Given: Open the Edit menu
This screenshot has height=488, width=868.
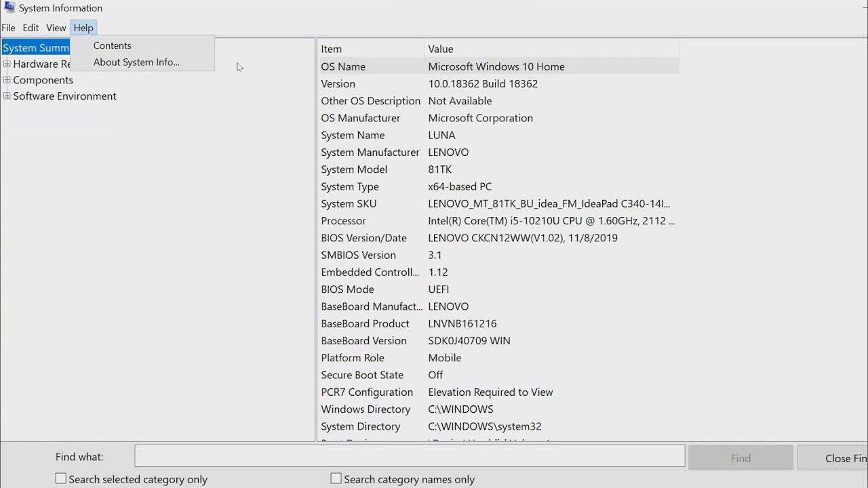Looking at the screenshot, I should point(31,28).
